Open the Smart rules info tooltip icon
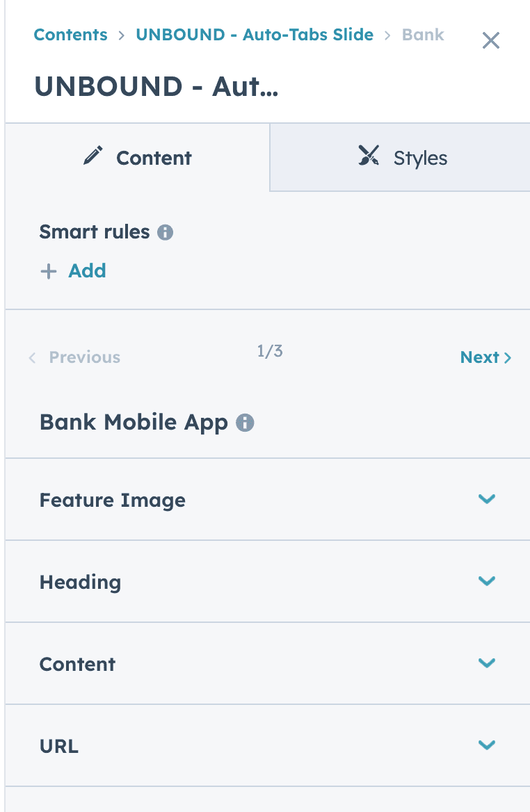Screen dimensions: 530x812 coord(167,232)
